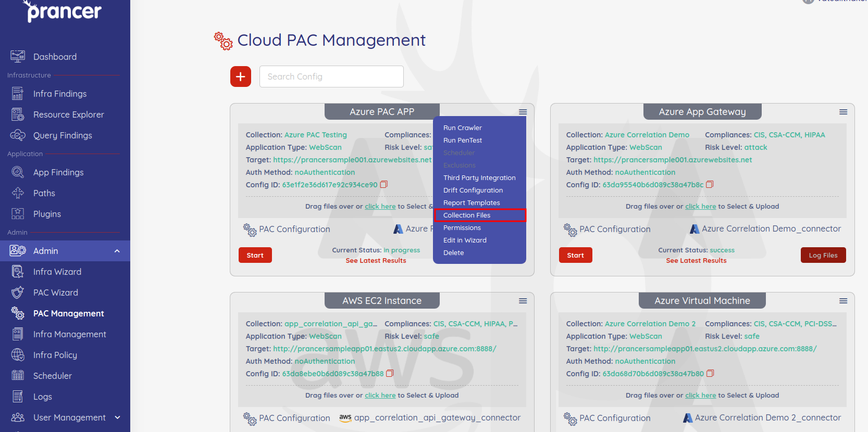This screenshot has height=432, width=868.
Task: Click Azure Correlation Demo_connector label
Action: tap(771, 228)
